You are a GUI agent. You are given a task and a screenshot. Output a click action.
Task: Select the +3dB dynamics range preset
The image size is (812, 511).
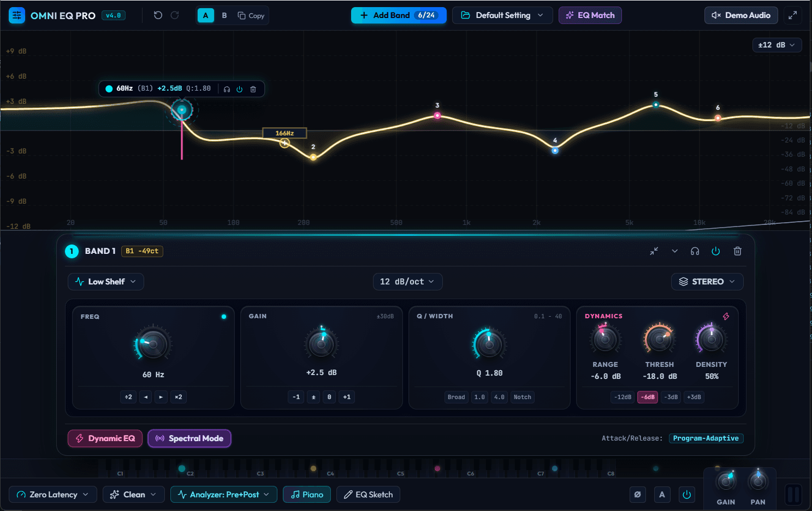click(x=694, y=397)
